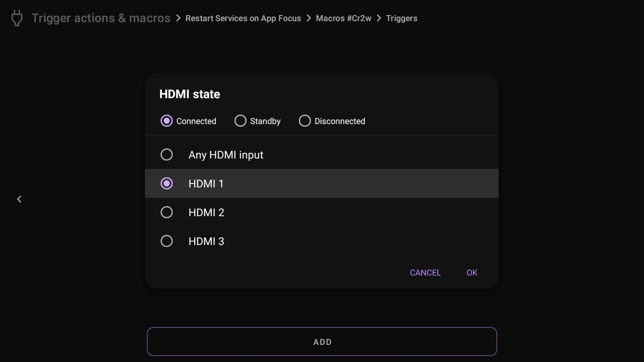Viewport: 644px width, 362px height.
Task: Click the Triggers breadcrumb item
Action: point(401,18)
